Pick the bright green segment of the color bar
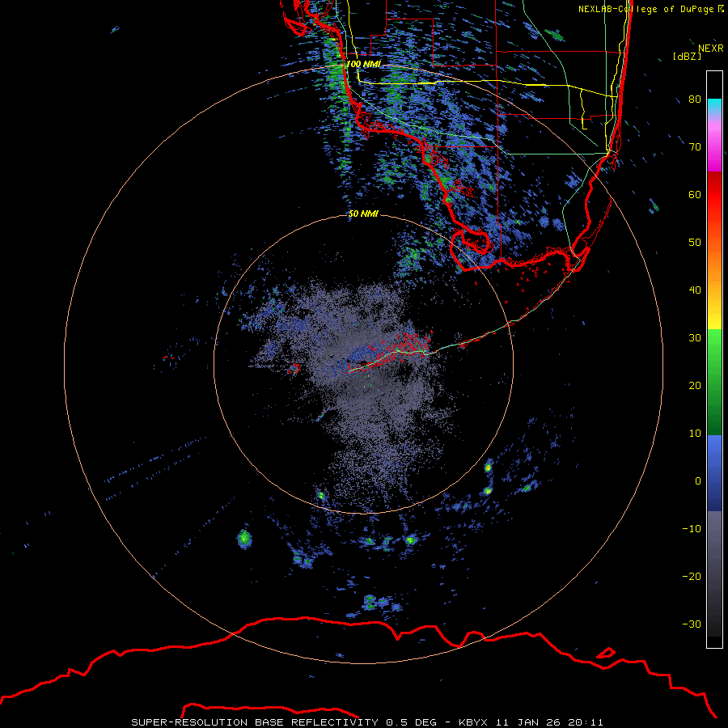 [714, 348]
